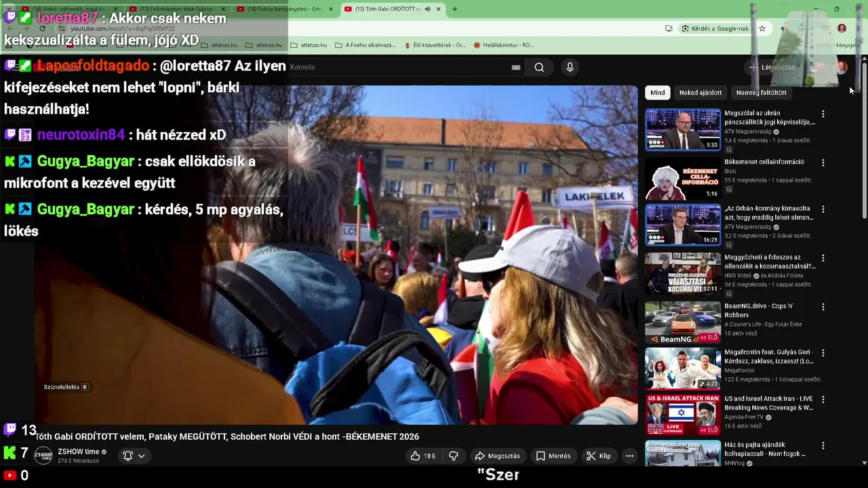Close the Tóth Gabi ORDÍTOTT browser tab
Viewport: 868px width, 488px height.
tap(439, 9)
